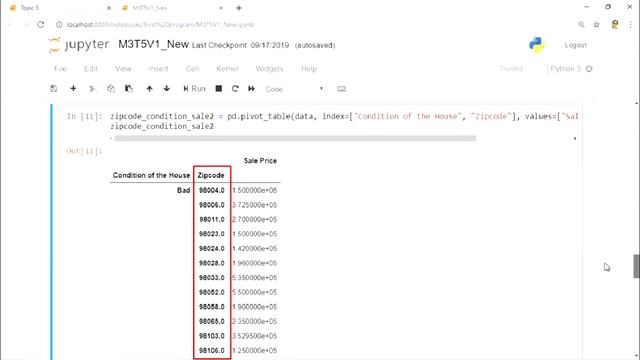Bookmark this page with the star icon
Screen dimensions: 640x360
[x=596, y=24]
